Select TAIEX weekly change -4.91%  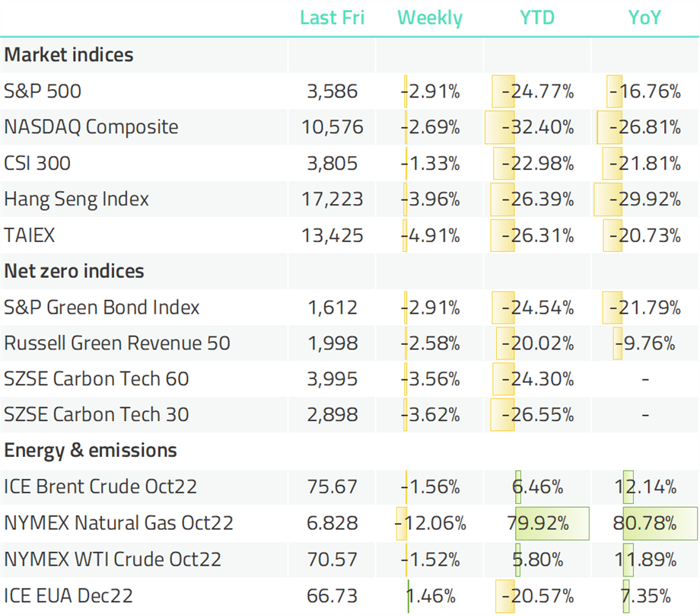tap(431, 235)
